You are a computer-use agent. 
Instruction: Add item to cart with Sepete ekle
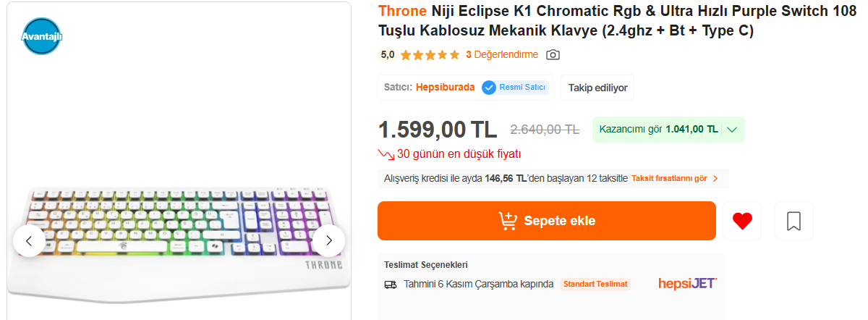click(x=546, y=221)
